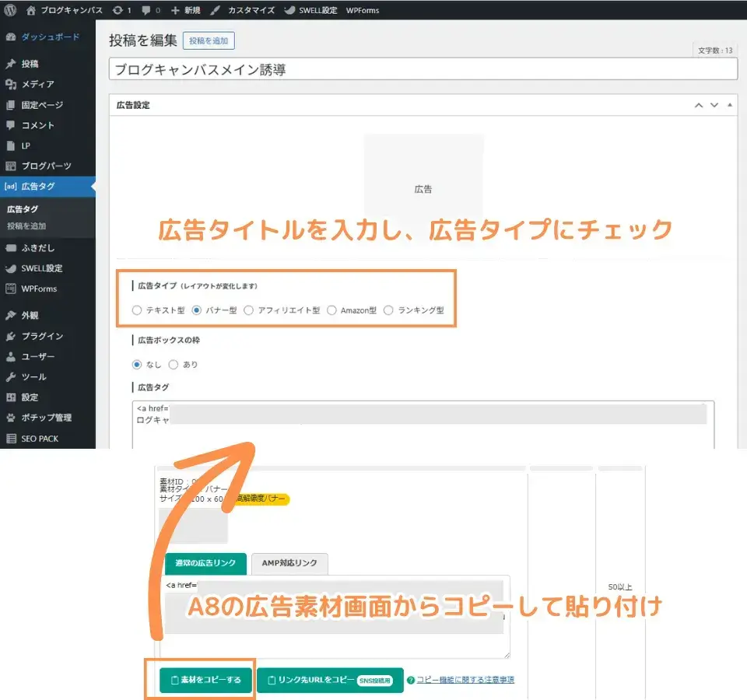Open the Media library from the sidebar
The height and width of the screenshot is (700, 747).
coord(37,84)
